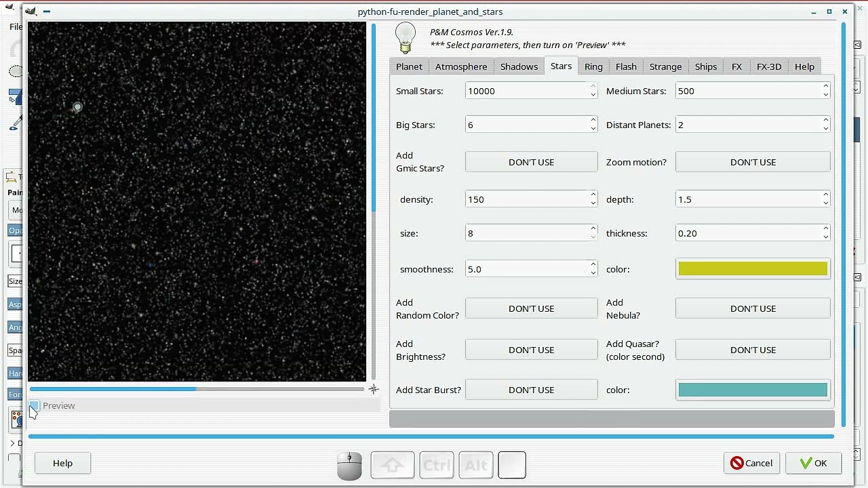This screenshot has height=488, width=868.
Task: Open the Ring tab
Action: click(593, 66)
